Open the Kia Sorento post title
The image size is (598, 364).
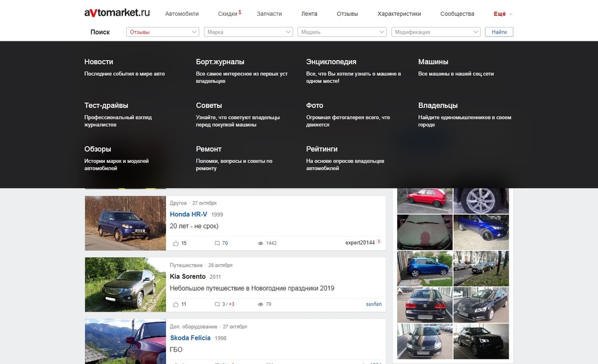pyautogui.click(x=187, y=276)
